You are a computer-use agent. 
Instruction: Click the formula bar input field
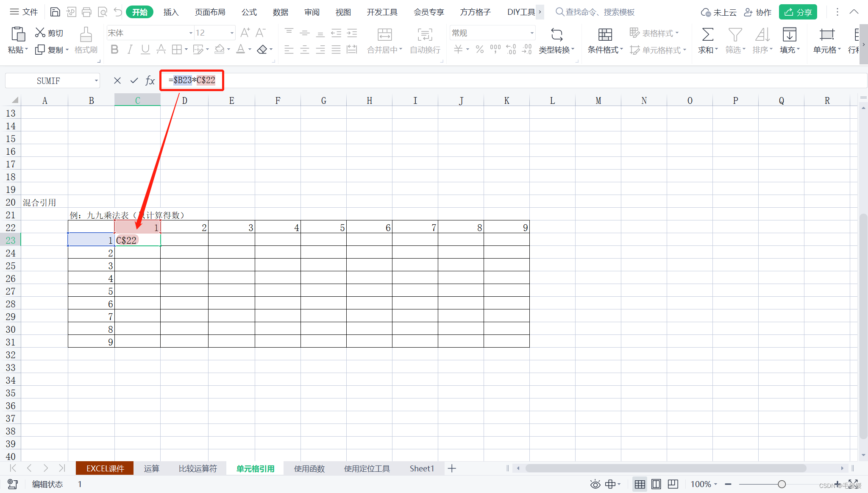coord(514,81)
